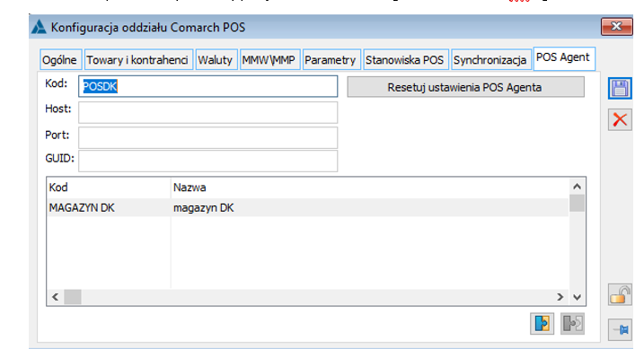
Task: Switch to the Synchronizacja tab
Action: click(490, 60)
